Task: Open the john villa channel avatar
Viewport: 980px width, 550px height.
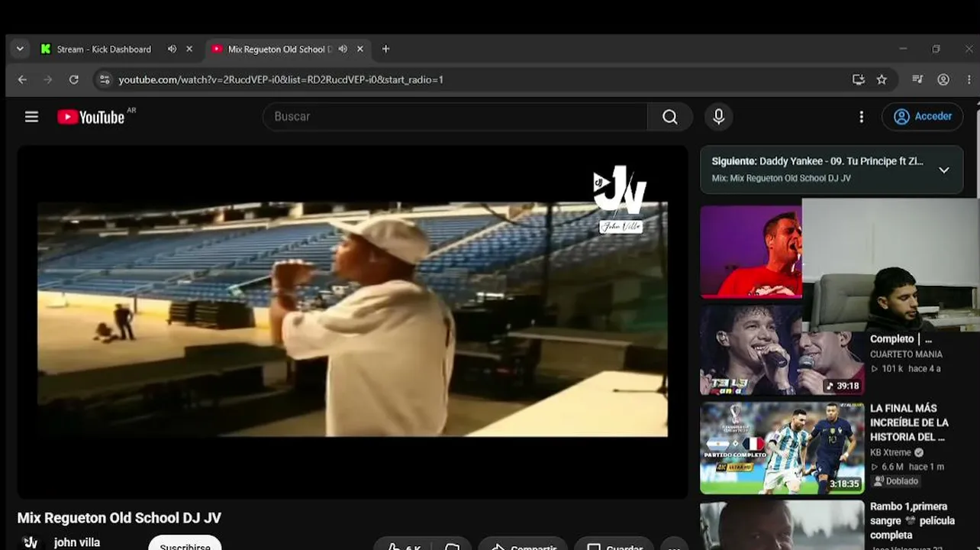Action: click(x=31, y=542)
